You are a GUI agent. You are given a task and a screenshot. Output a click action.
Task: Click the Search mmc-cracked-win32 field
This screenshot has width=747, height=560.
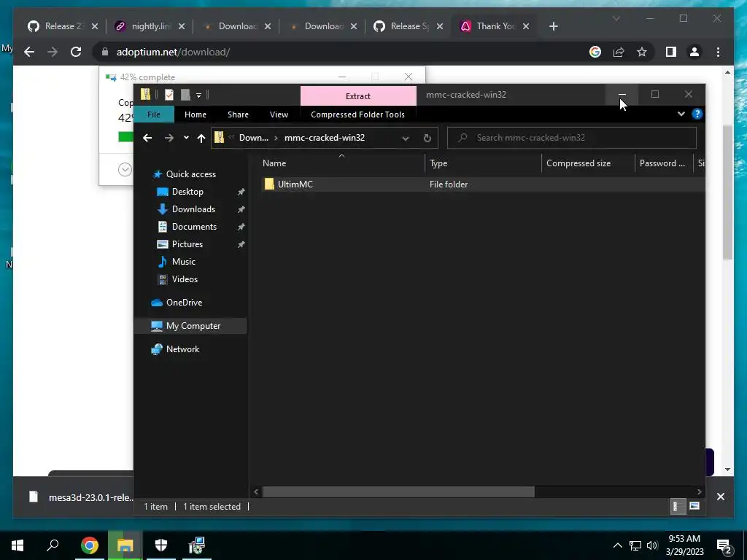[572, 138]
